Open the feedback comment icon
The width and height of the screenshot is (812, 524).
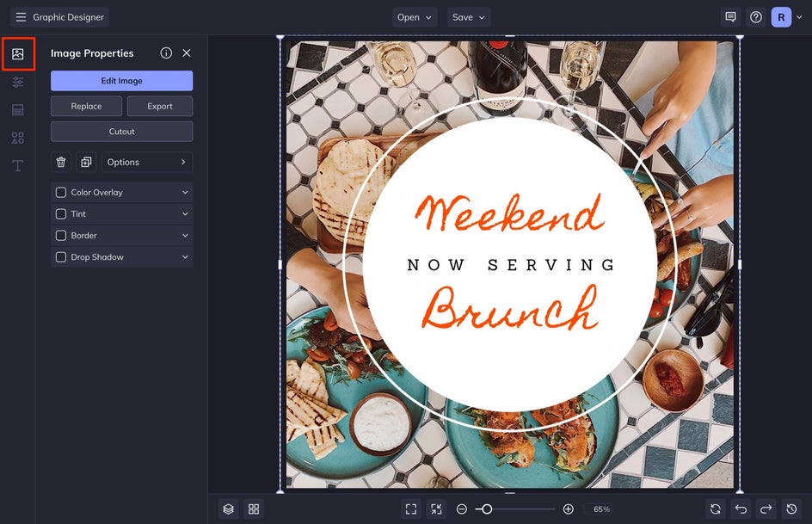(x=730, y=17)
